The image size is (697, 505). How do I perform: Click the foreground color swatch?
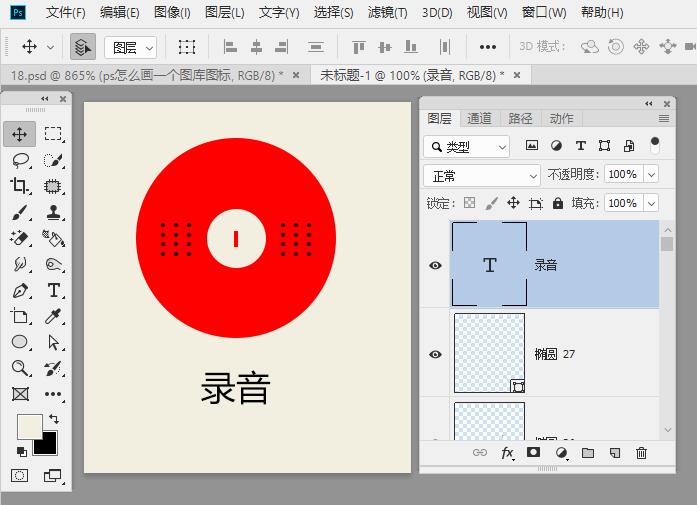[x=29, y=425]
